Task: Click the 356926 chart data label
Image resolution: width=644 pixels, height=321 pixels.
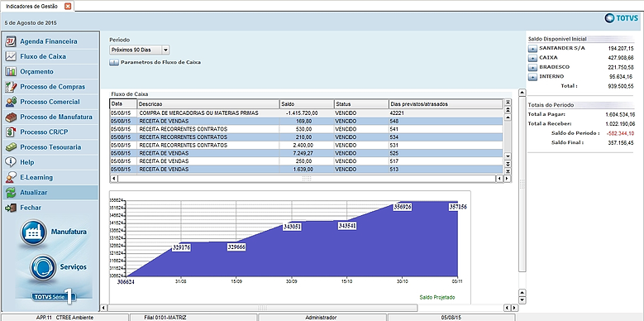Action: [x=403, y=207]
